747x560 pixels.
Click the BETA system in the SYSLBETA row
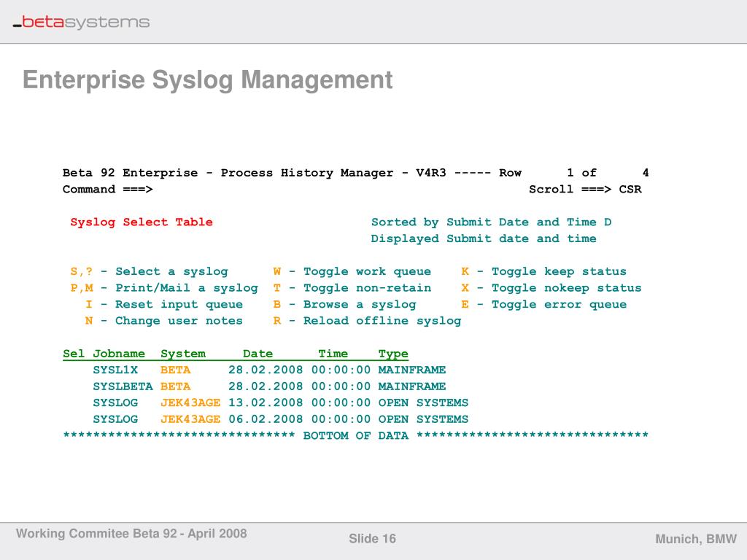(x=175, y=386)
